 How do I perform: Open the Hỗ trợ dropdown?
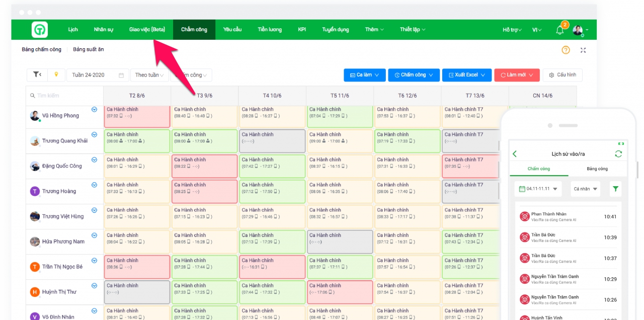click(x=512, y=30)
